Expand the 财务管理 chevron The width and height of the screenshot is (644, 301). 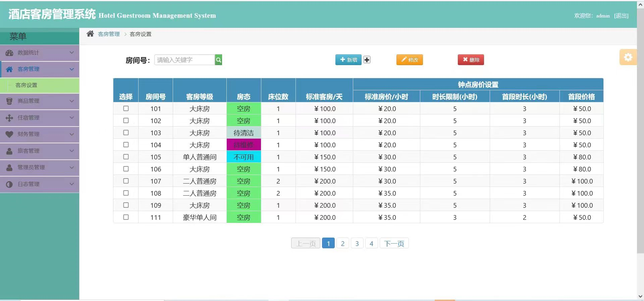[71, 134]
